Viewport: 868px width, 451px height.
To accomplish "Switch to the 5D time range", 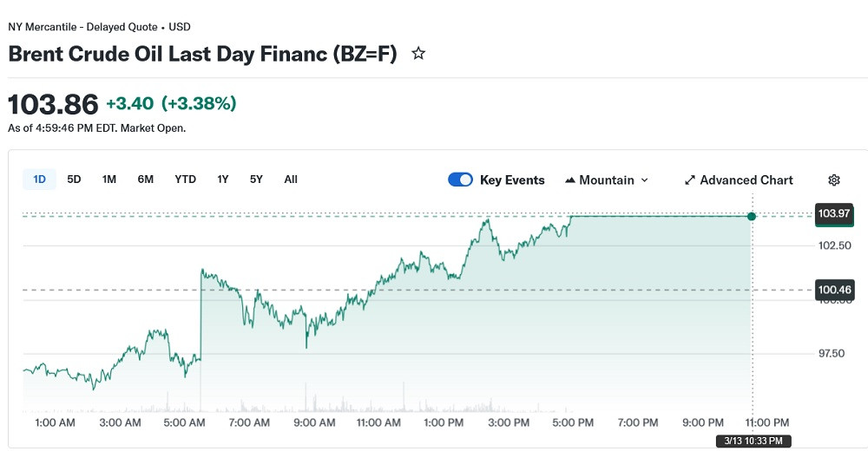I will point(74,180).
